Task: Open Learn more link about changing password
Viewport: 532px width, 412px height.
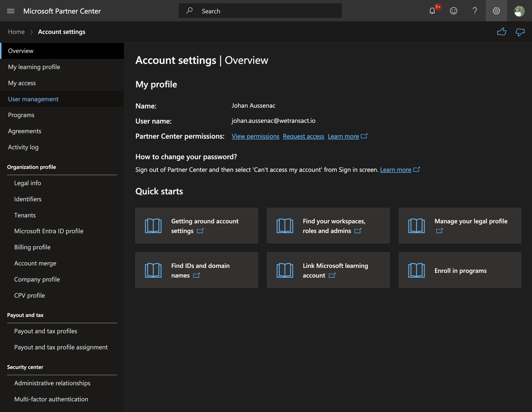Action: [x=396, y=170]
